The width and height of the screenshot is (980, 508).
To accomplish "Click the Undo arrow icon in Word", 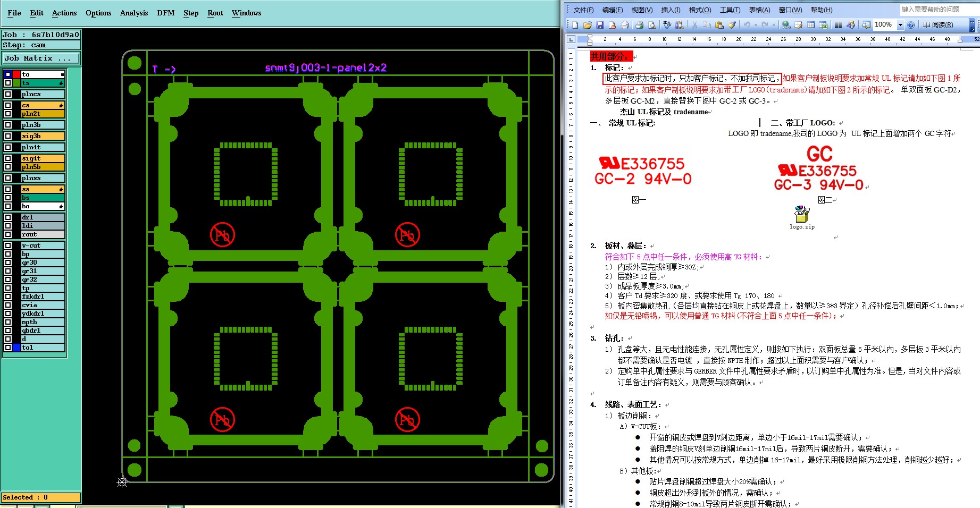I will pyautogui.click(x=747, y=25).
